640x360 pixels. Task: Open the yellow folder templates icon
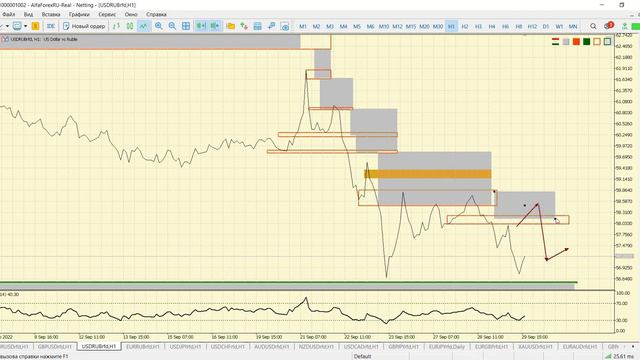231,26
